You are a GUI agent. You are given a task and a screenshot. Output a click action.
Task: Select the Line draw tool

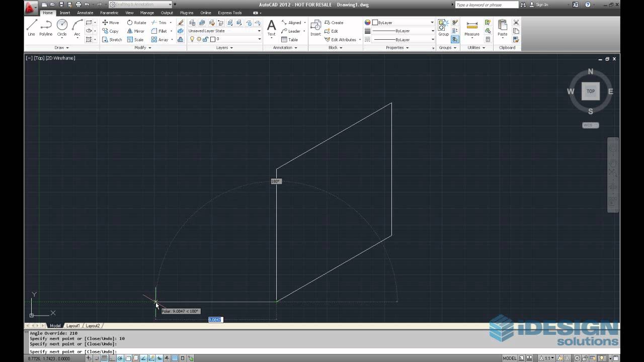coord(32,28)
